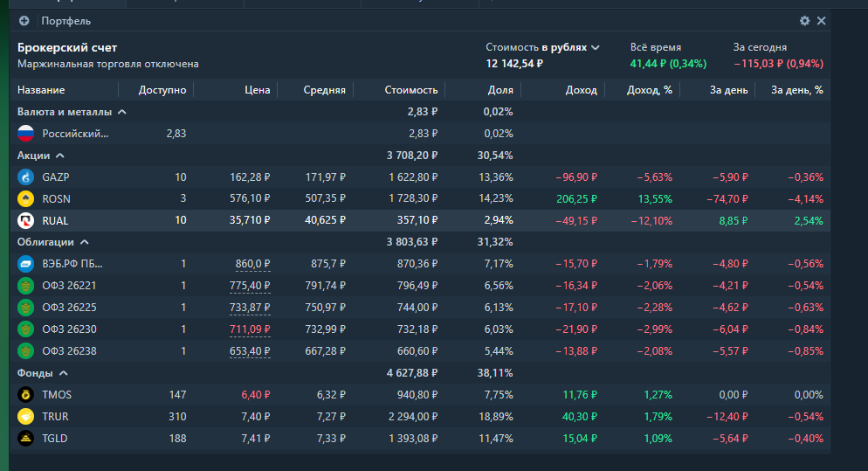Sort by the Название column header
The width and height of the screenshot is (868, 471).
tap(41, 90)
